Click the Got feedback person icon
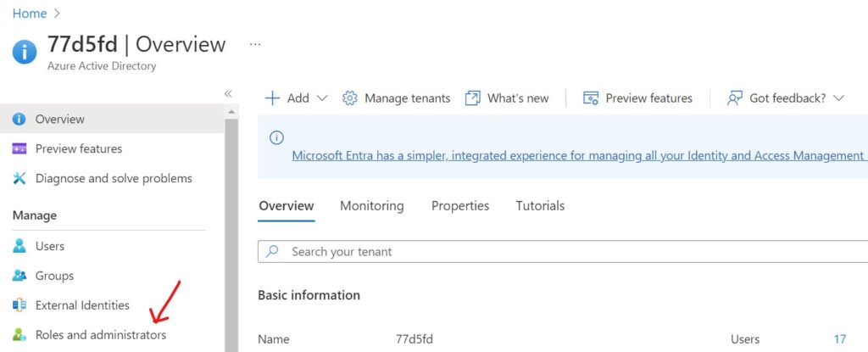This screenshot has width=868, height=352. 735,98
